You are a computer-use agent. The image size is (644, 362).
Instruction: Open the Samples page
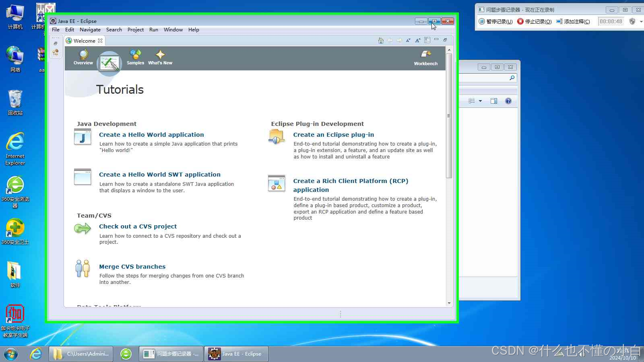135,57
